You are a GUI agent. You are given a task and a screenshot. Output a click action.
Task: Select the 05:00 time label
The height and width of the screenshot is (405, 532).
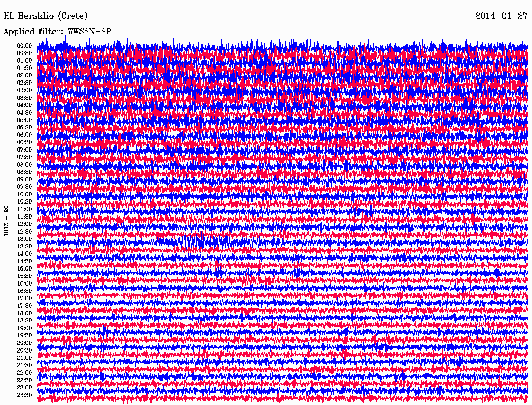[24, 120]
